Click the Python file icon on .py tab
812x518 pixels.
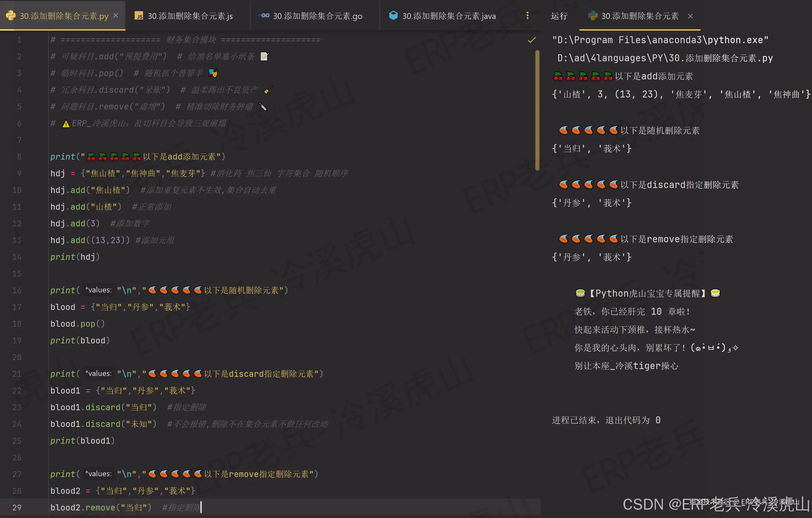(x=11, y=16)
